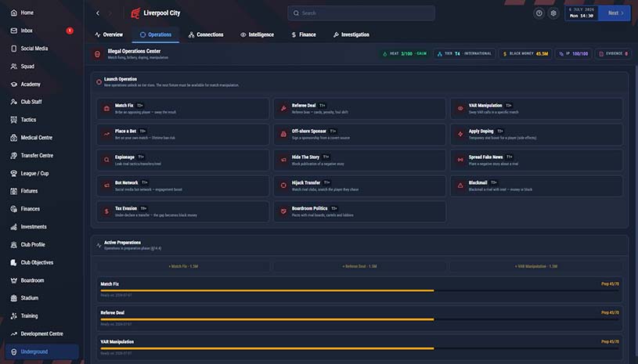This screenshot has height=364, width=638.
Task: Click the VAR Manipulation preparation progress bar
Action: tap(359, 348)
